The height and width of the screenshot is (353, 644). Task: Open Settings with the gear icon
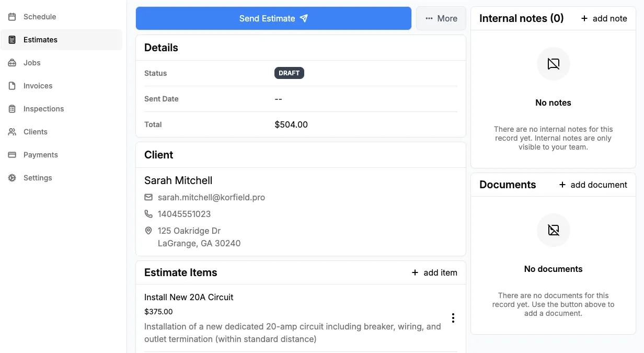tap(11, 178)
